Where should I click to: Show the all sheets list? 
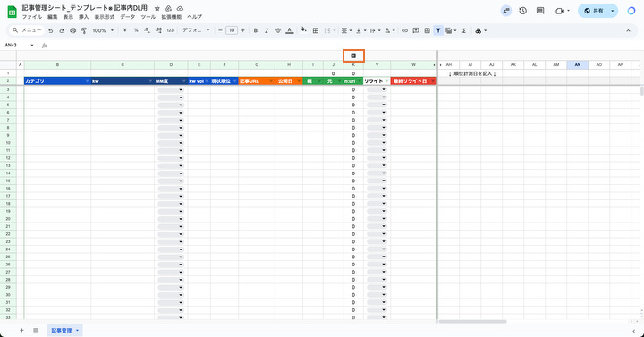pos(36,330)
